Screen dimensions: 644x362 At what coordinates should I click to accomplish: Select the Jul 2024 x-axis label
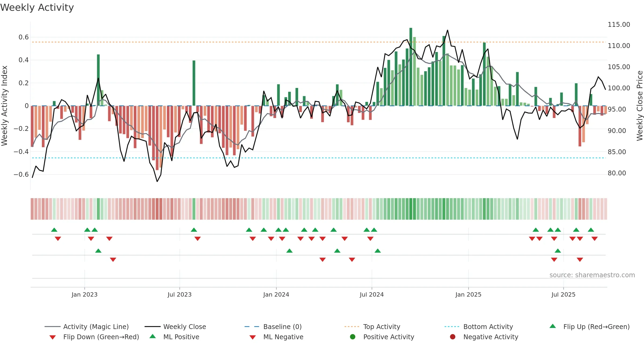(x=372, y=294)
